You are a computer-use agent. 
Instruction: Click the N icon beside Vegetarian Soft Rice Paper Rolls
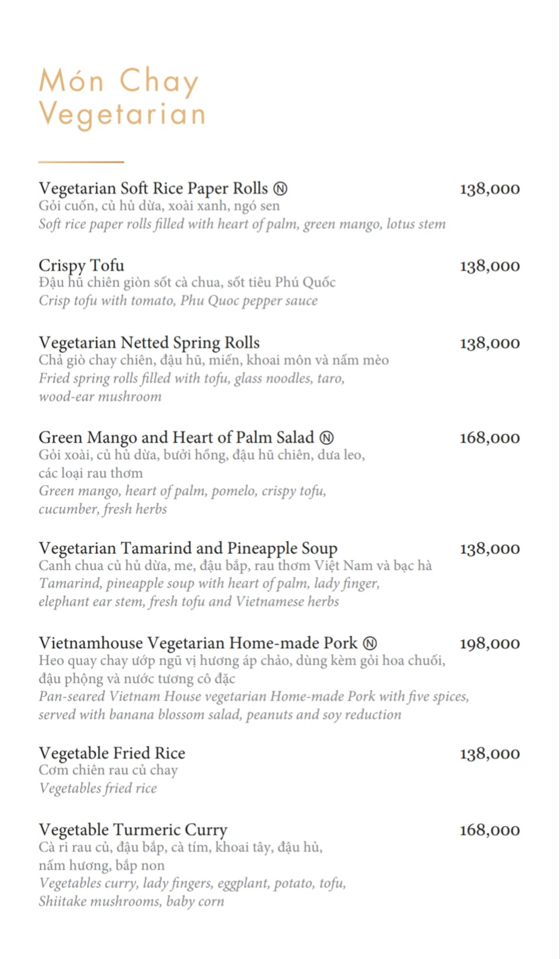[x=281, y=188]
